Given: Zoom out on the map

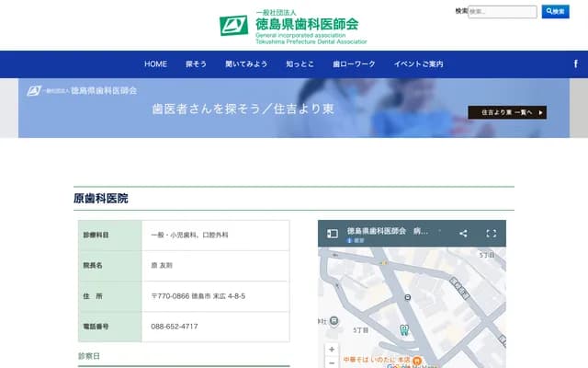Looking at the screenshot, I should click(332, 362).
